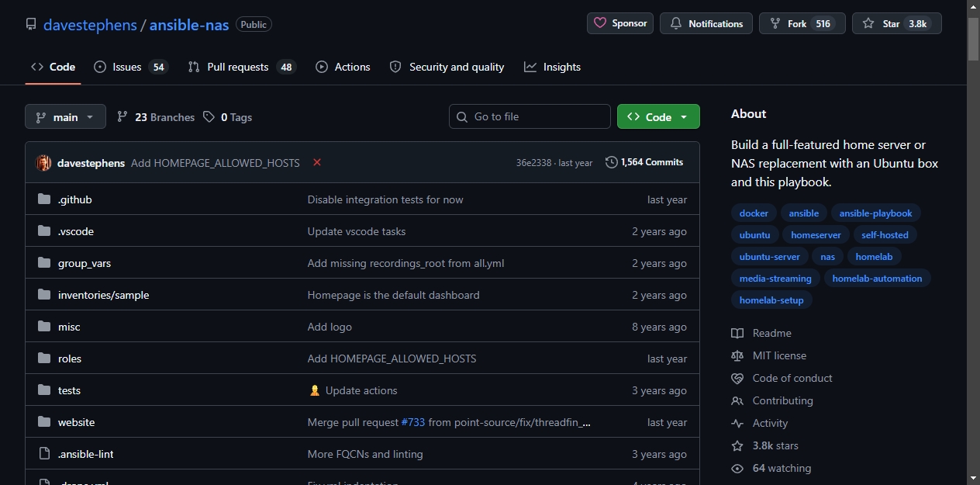
Task: Open commit message 'Add logo'
Action: [x=330, y=327]
